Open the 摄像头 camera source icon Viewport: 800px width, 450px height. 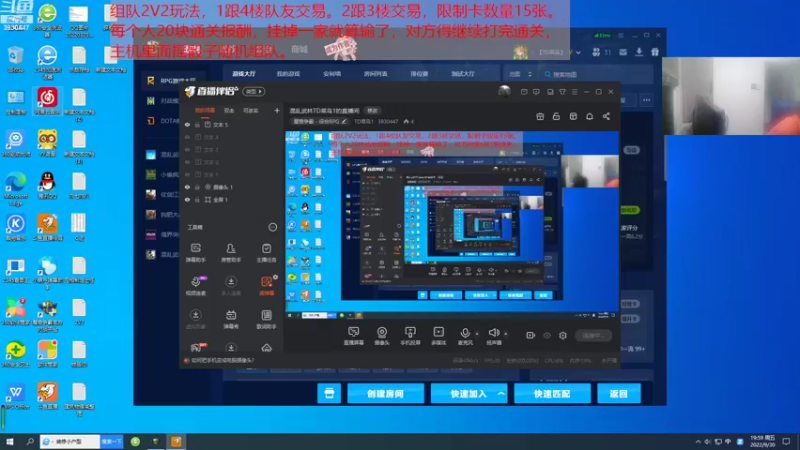pyautogui.click(x=382, y=335)
